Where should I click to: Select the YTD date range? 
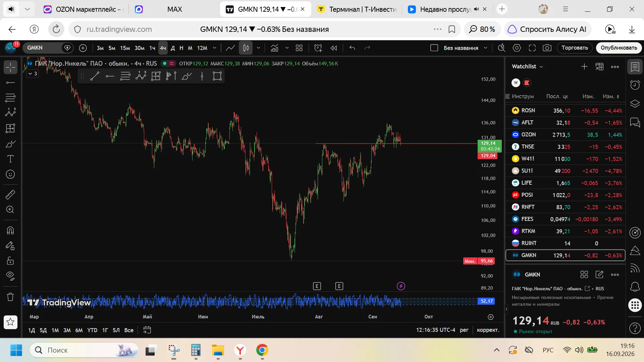92,330
